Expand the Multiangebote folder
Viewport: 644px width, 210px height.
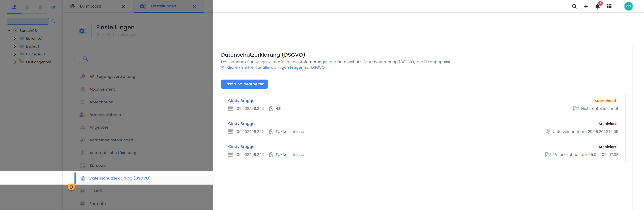point(15,62)
